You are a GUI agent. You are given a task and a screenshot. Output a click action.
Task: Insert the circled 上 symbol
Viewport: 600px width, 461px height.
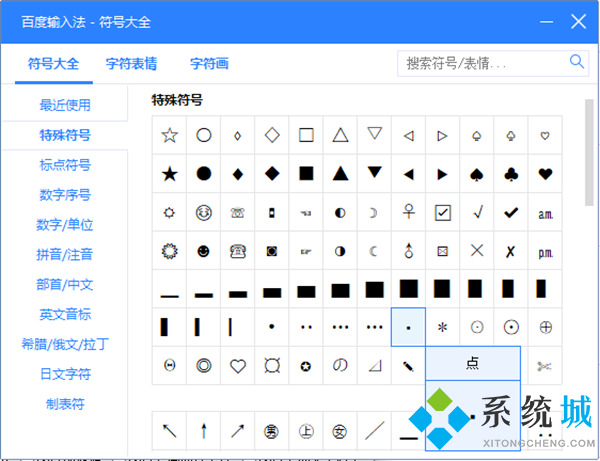click(x=306, y=432)
